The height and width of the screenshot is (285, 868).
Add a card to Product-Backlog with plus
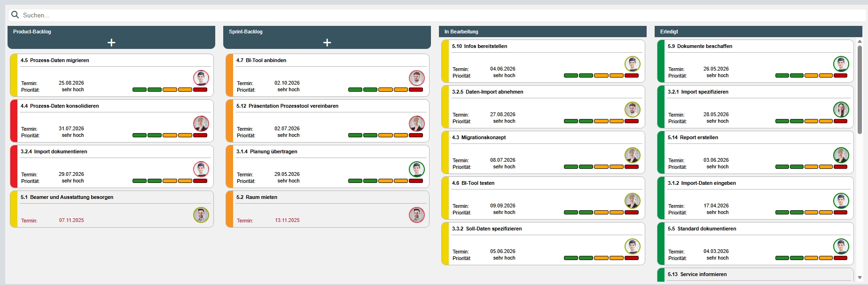(111, 43)
